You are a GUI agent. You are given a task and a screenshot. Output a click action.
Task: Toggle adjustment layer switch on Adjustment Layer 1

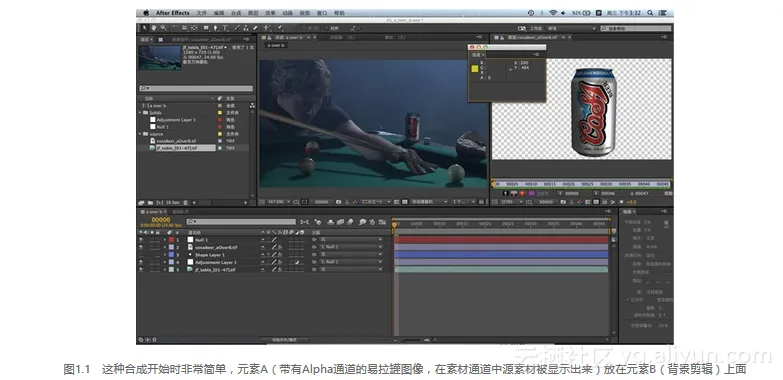pyautogui.click(x=297, y=262)
